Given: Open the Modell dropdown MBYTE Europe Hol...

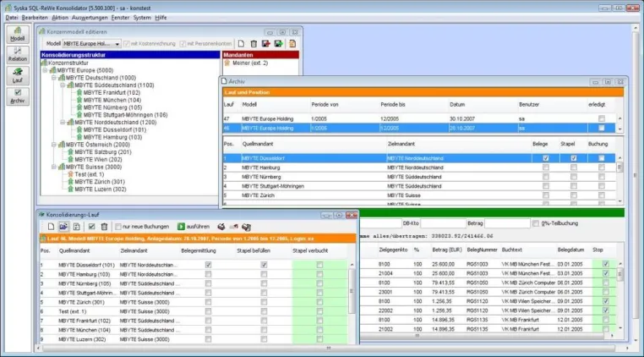Looking at the screenshot, I should (x=91, y=44).
